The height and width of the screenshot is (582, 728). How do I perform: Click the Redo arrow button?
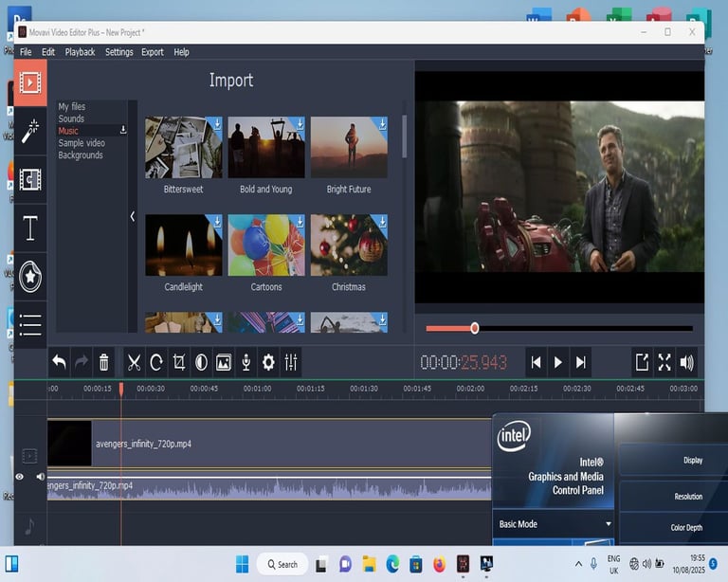(x=82, y=362)
